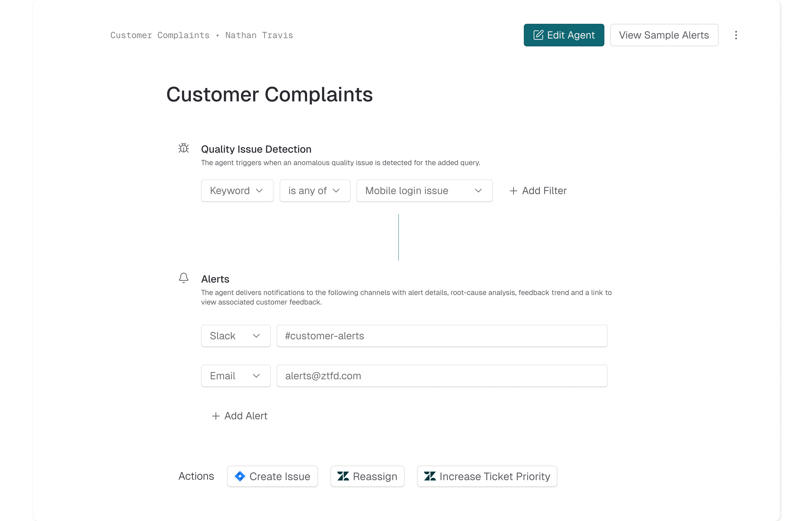Click the Jira diamond icon on Create Issue
Screen dimensions: 812x521
point(240,476)
